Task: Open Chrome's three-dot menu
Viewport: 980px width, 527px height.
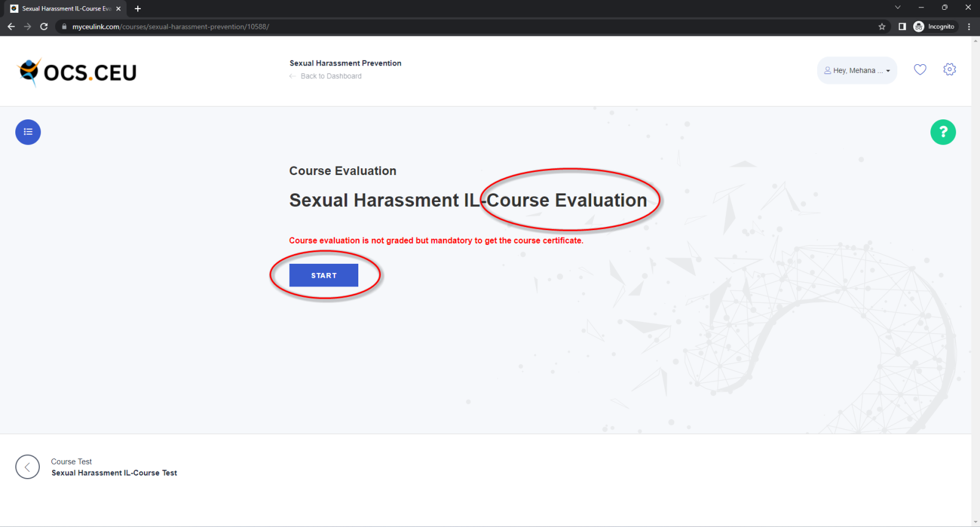Action: [969, 26]
